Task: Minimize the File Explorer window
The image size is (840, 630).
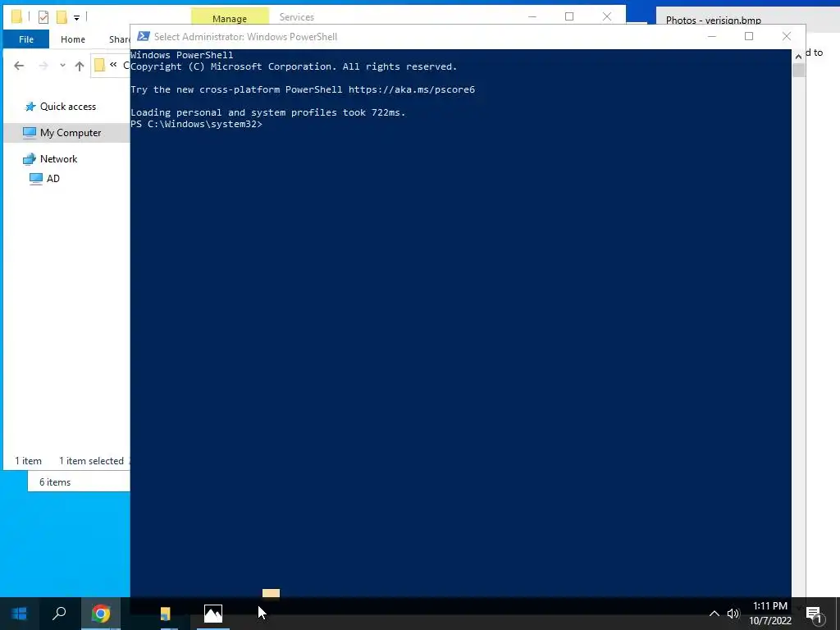Action: click(532, 16)
